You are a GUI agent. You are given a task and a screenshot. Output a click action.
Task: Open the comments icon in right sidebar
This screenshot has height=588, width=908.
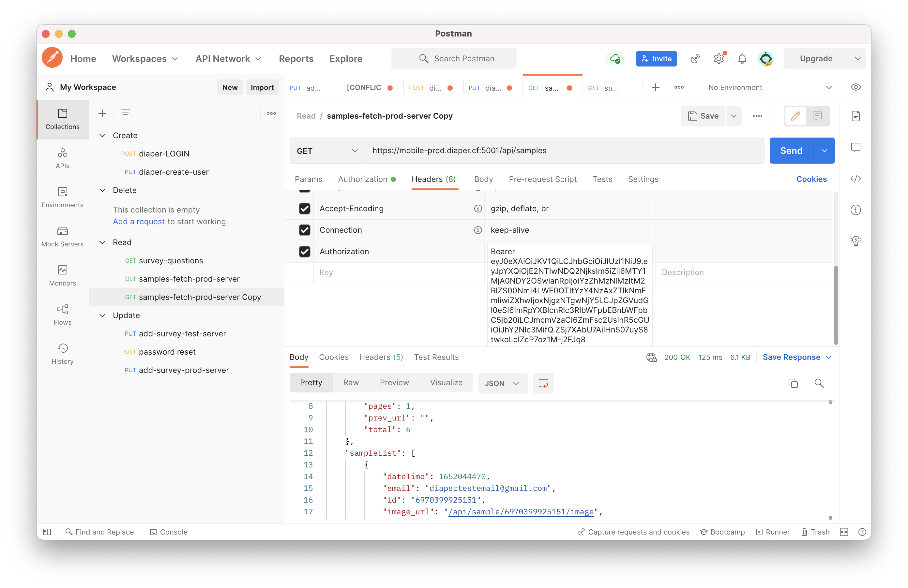856,147
